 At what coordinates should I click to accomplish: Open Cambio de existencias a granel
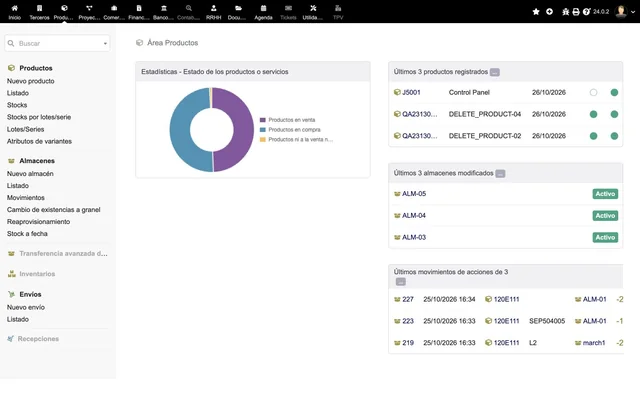tap(53, 210)
